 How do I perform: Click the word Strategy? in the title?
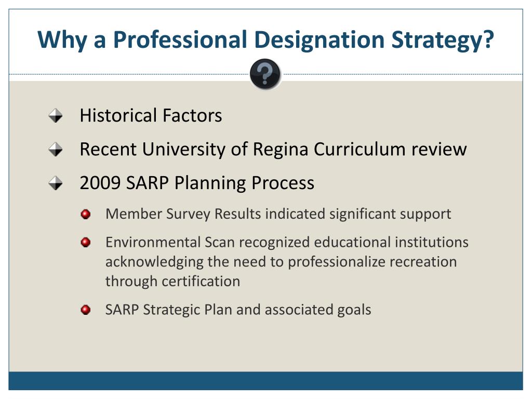(443, 40)
